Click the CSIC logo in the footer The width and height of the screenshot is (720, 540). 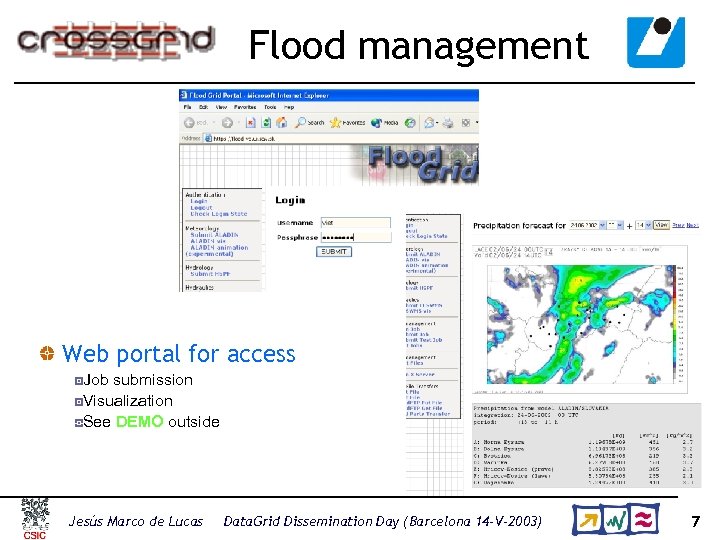pos(35,519)
